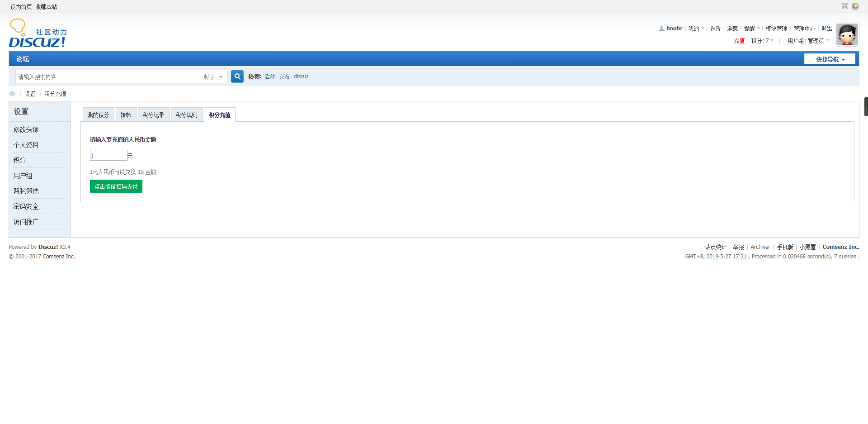Expand the 积分: 7 dropdown
Image resolution: width=868 pixels, height=424 pixels.
click(x=762, y=41)
